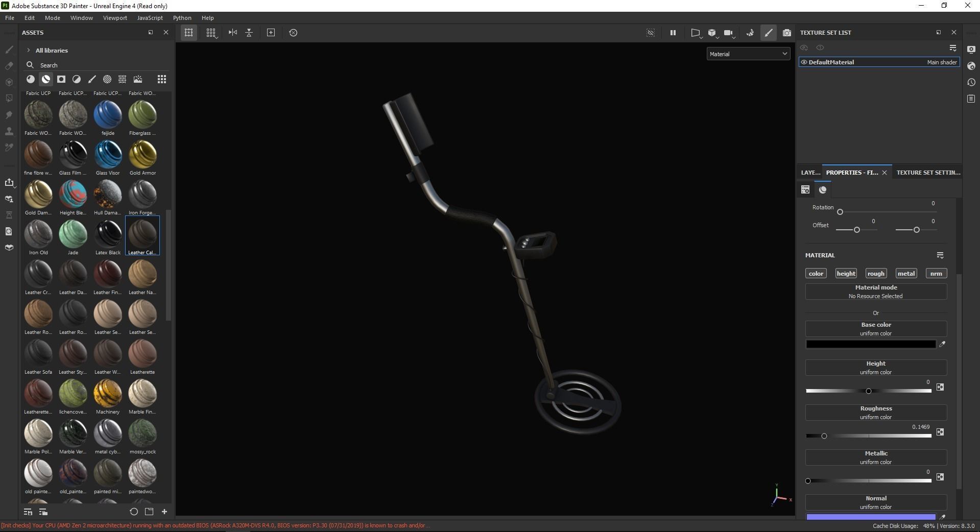Click the Height uniform color button
This screenshot has height=532, width=980.
(x=876, y=368)
